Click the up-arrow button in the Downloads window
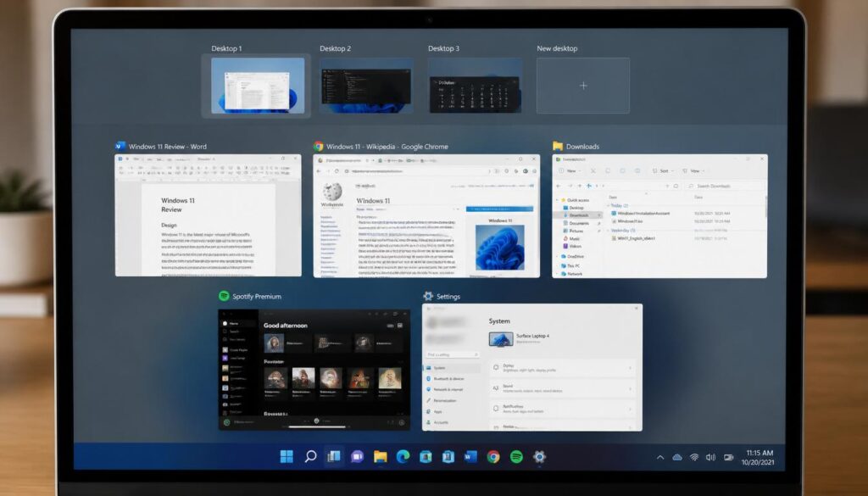The image size is (868, 496). (589, 186)
